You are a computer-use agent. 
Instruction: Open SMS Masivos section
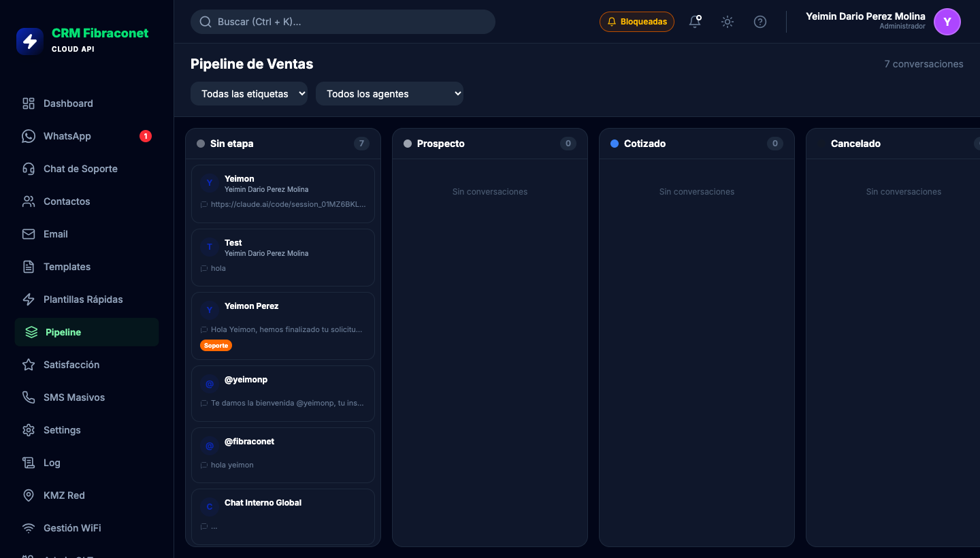(87, 397)
